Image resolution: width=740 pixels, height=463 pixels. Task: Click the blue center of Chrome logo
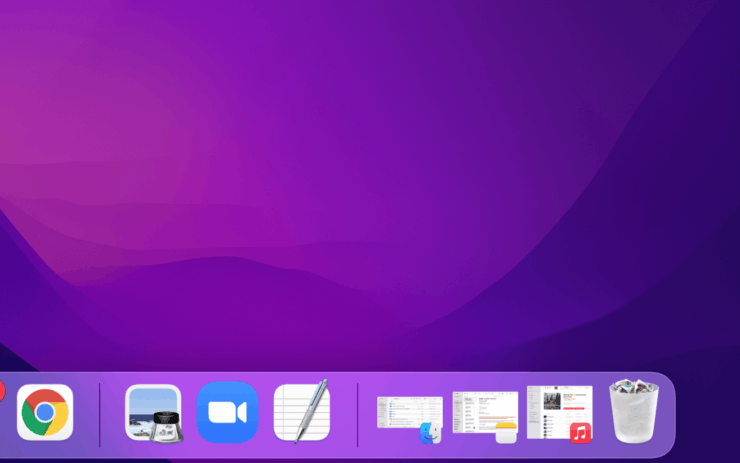tap(45, 412)
